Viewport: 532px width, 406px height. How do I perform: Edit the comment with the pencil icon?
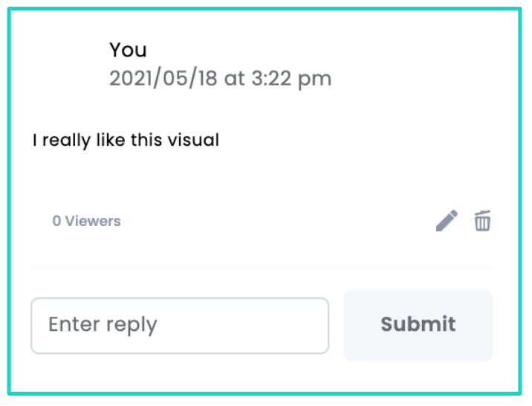click(447, 221)
